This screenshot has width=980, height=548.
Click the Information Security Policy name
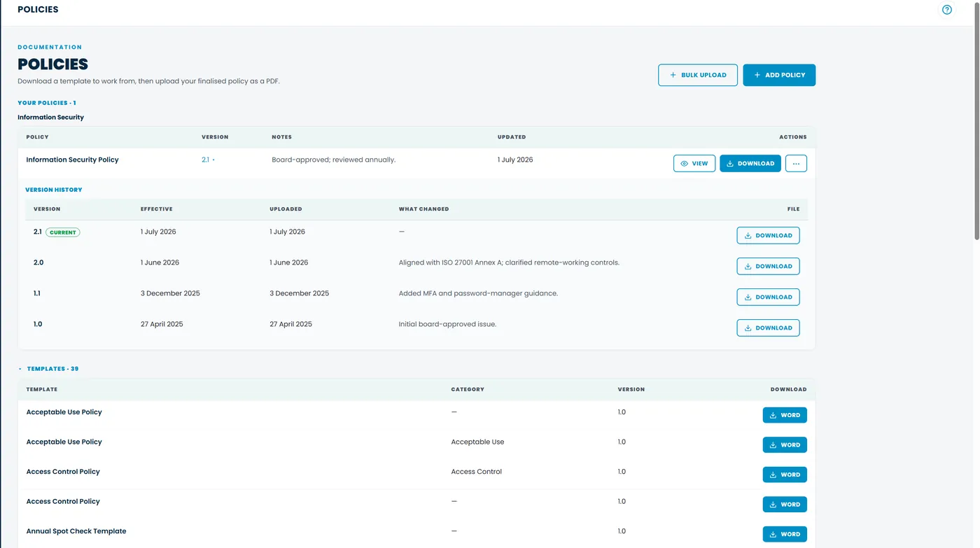(73, 160)
